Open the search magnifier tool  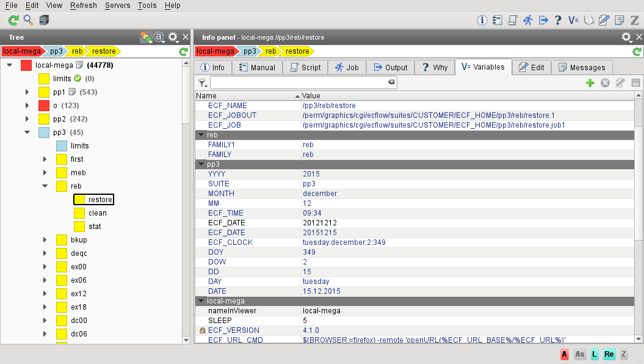pyautogui.click(x=28, y=20)
